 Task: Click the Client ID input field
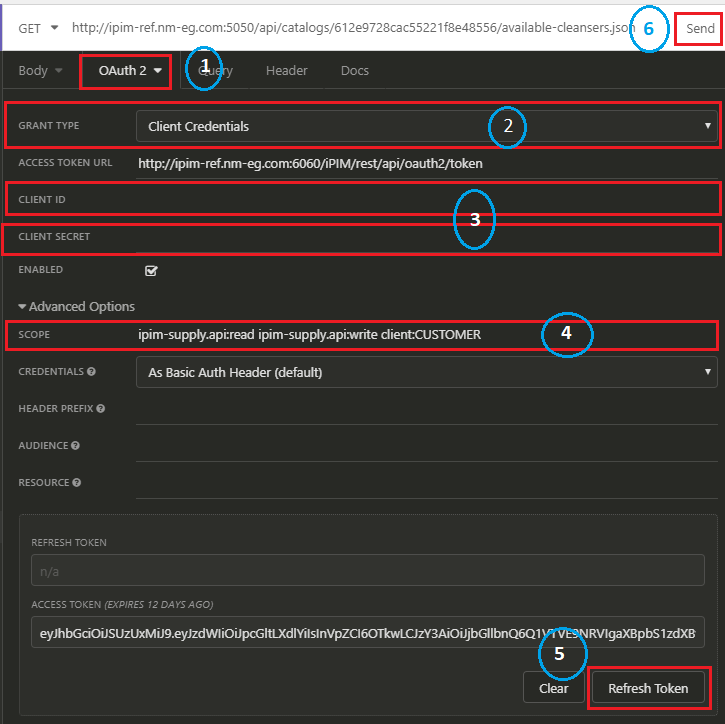point(426,200)
